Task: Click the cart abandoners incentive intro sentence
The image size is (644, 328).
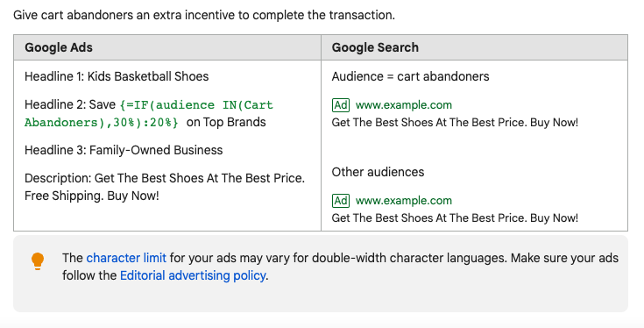Action: coord(204,15)
